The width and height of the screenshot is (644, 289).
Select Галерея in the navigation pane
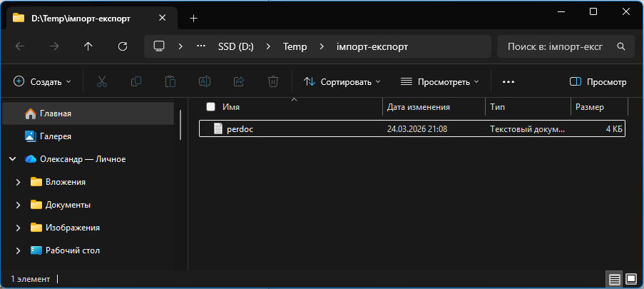pyautogui.click(x=55, y=136)
